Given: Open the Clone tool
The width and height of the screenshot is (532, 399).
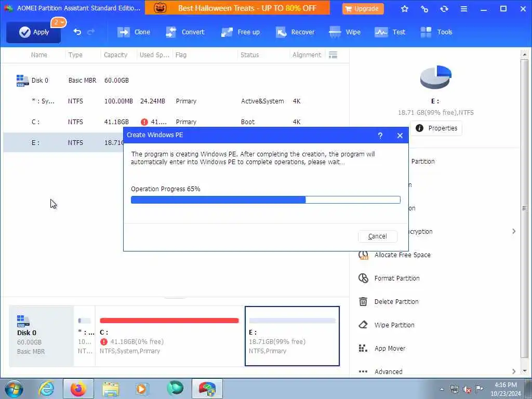Looking at the screenshot, I should point(134,32).
